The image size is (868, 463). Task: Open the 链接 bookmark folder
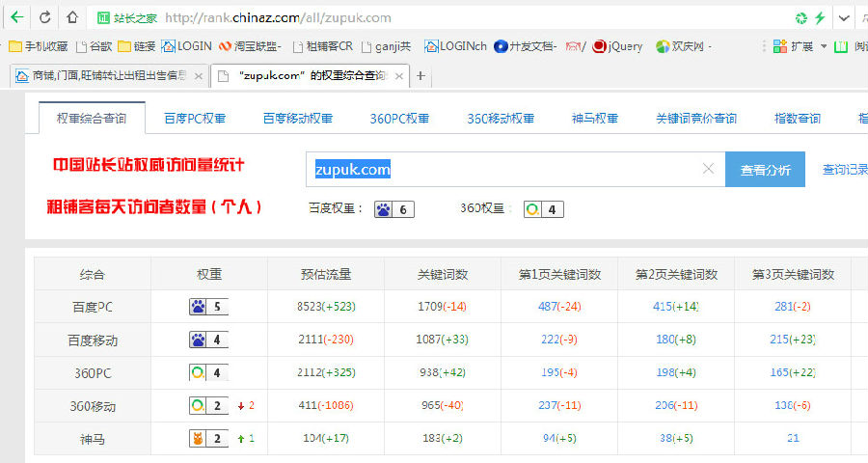137,46
